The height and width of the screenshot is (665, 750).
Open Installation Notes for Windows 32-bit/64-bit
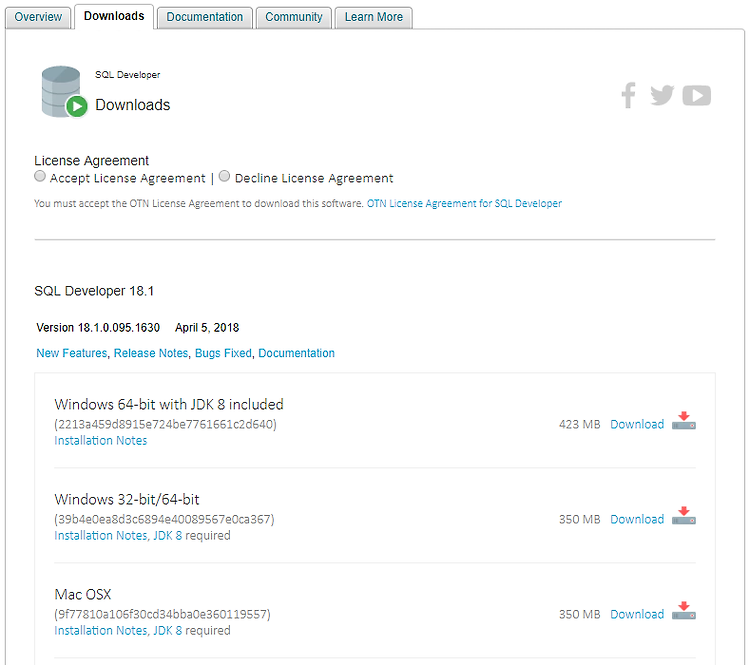(100, 535)
